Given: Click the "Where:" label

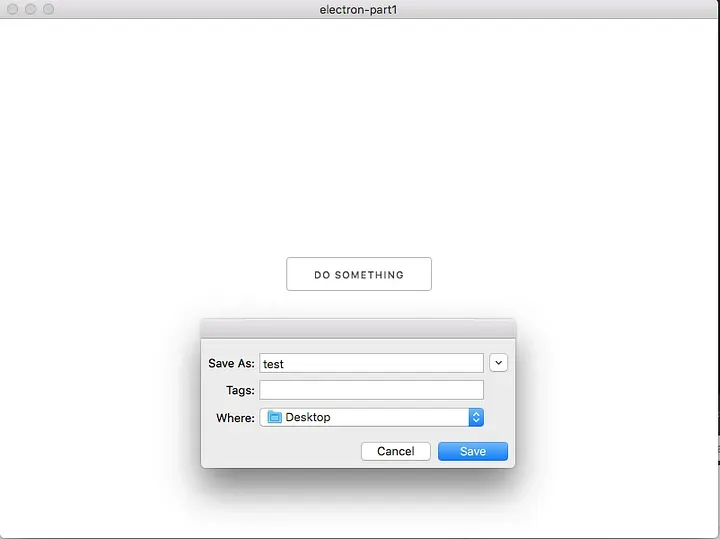Looking at the screenshot, I should click(x=235, y=417).
